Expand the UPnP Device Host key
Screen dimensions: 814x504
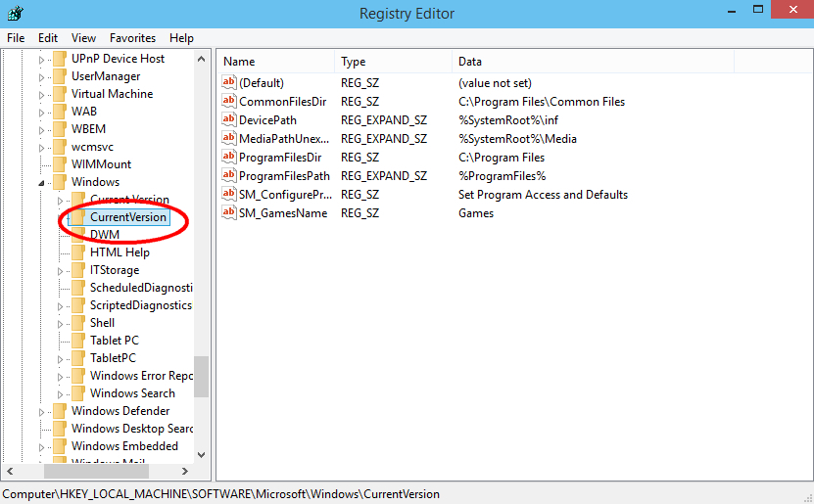click(41, 60)
